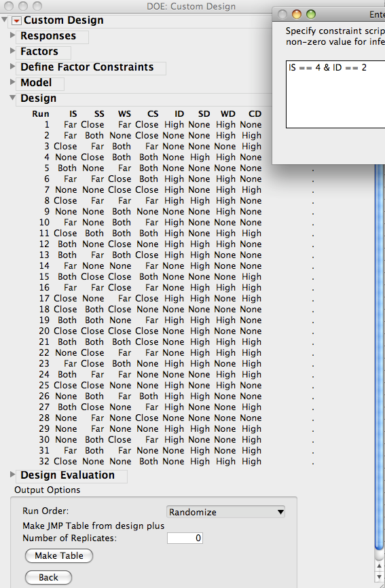Click the scrollbar up arrow

(x=380, y=566)
